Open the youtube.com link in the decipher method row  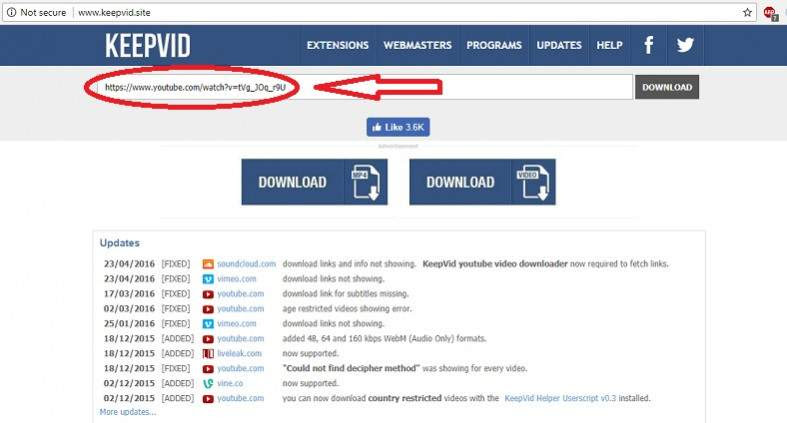click(x=240, y=368)
